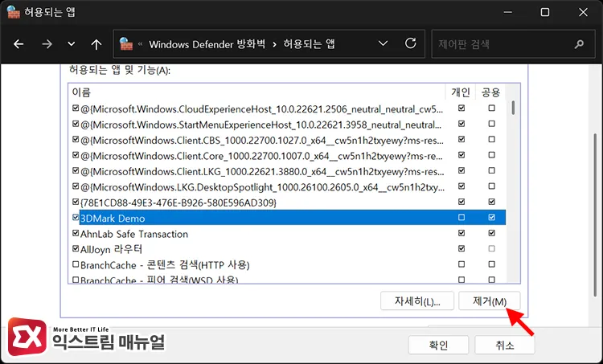Uncheck StartMenuExperienceHost app checkbox

[x=76, y=124]
